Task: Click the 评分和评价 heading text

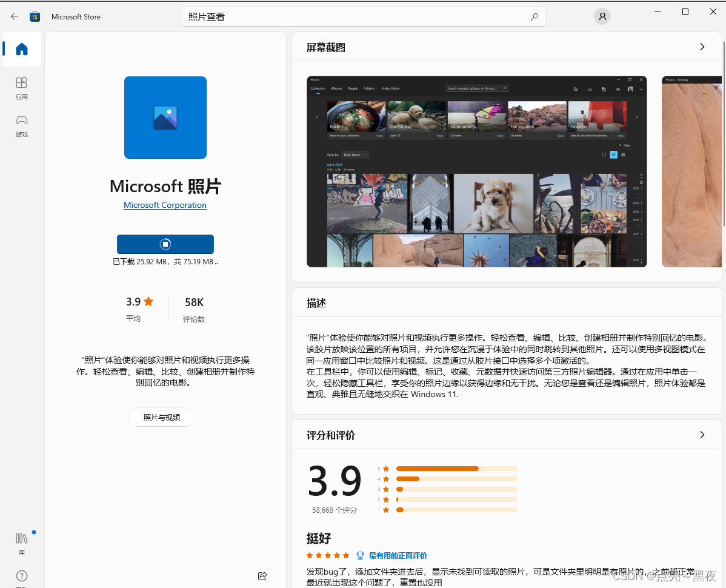Action: [x=331, y=435]
